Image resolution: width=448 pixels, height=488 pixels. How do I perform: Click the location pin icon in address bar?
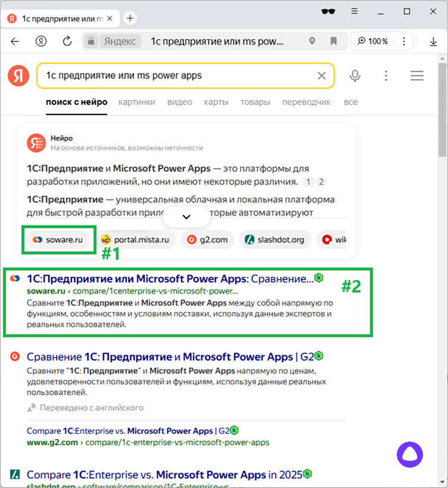312,41
